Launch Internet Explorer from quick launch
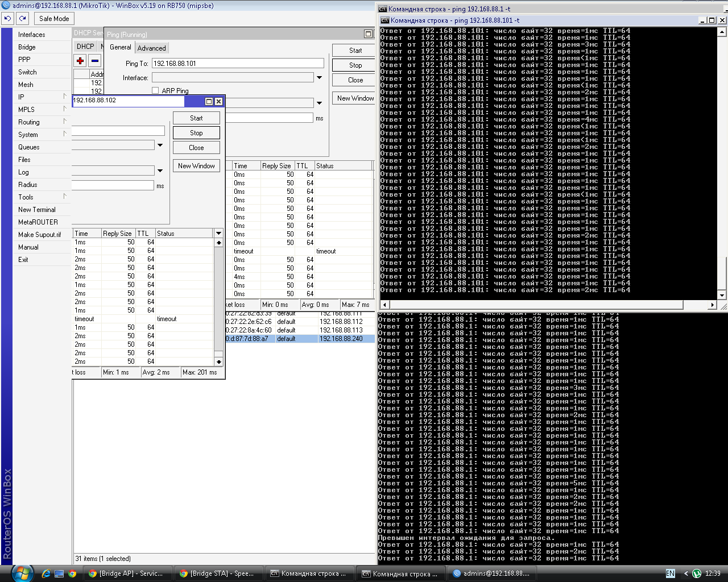The width and height of the screenshot is (728, 582). 46,573
